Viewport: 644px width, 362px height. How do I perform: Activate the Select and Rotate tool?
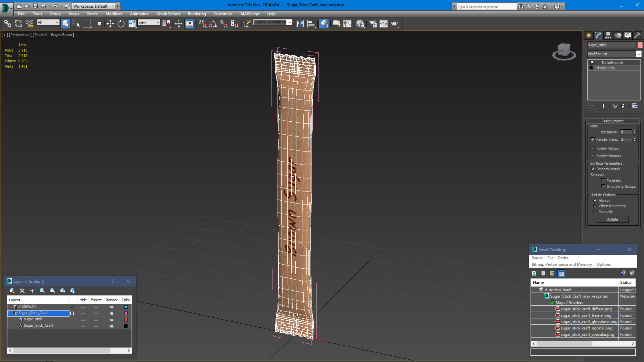(121, 24)
